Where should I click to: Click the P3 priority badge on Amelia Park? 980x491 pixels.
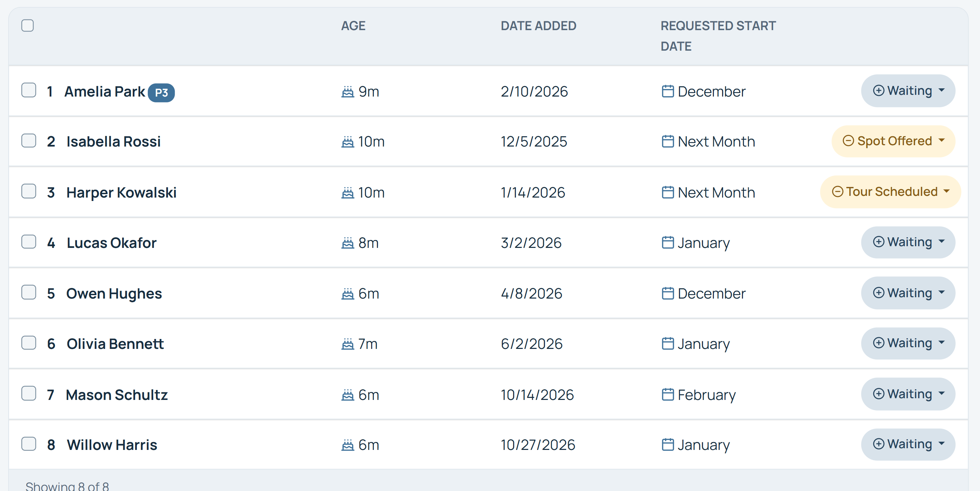[161, 92]
